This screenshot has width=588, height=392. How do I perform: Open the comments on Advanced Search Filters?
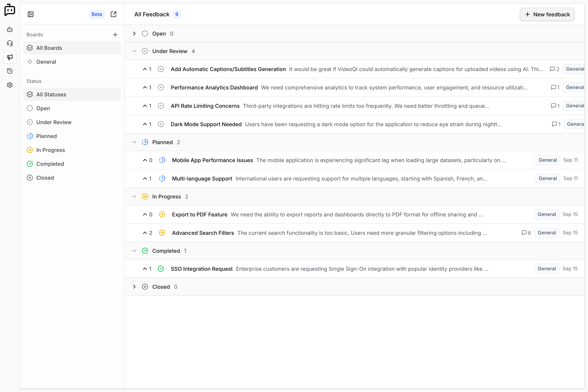tap(525, 233)
